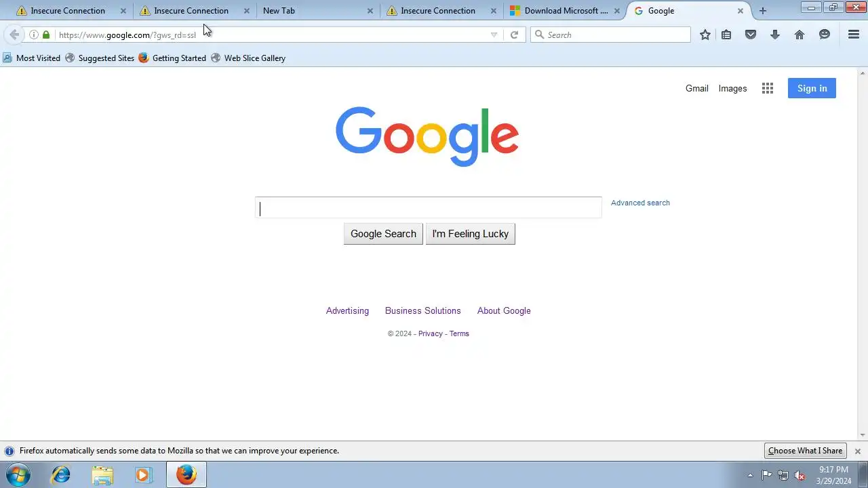Open the Terms link

click(x=459, y=333)
